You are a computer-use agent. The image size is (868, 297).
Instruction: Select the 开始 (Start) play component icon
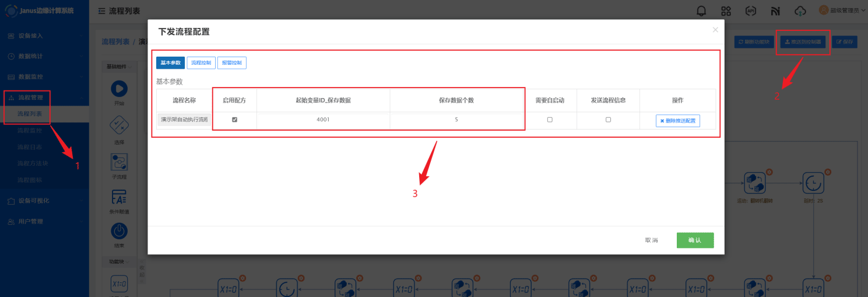pos(119,89)
